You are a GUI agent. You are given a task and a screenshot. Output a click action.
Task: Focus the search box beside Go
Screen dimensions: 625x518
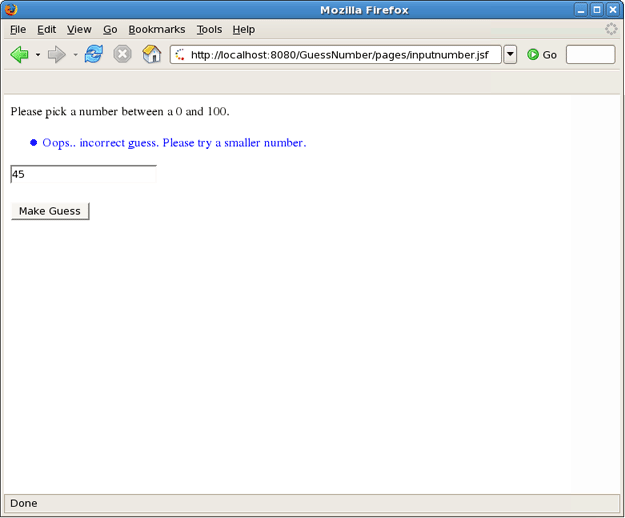pyautogui.click(x=590, y=54)
